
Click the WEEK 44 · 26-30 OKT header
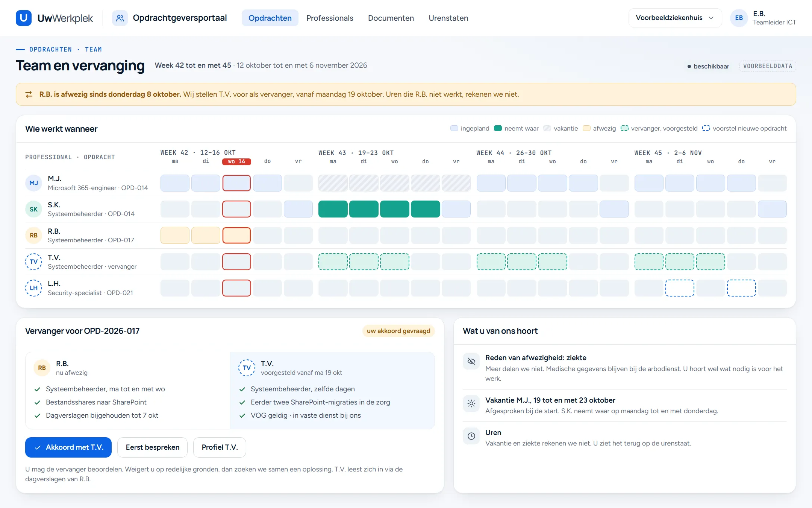click(514, 153)
